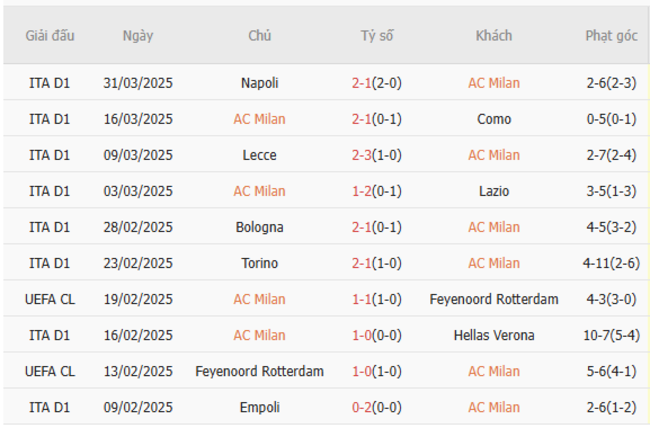Click Feyenoord Rotterdam home team on 13/02/2025
The height and width of the screenshot is (428, 650).
(260, 371)
